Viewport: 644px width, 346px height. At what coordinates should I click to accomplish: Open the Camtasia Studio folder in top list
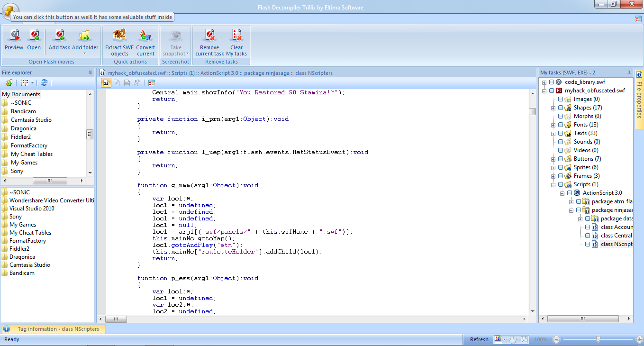[31, 120]
